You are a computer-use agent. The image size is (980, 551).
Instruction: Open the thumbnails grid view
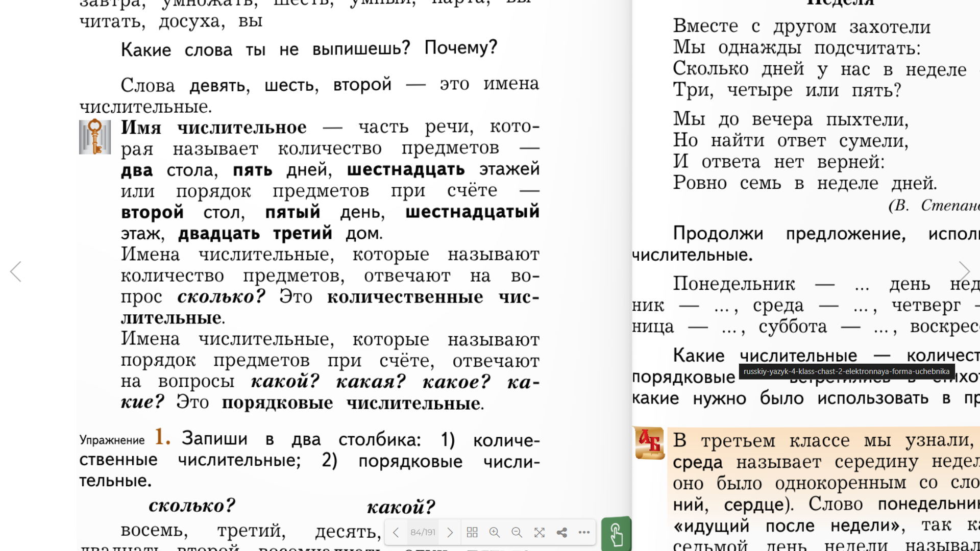click(x=472, y=533)
